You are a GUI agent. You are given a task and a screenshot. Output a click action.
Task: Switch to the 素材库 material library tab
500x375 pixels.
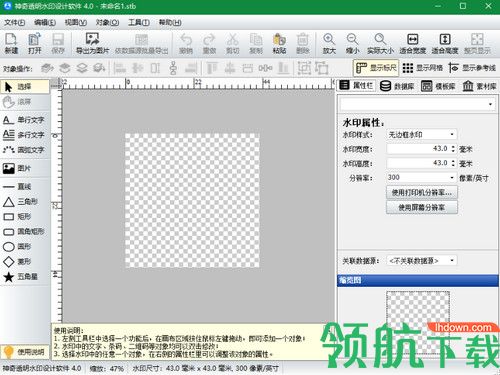[x=479, y=86]
